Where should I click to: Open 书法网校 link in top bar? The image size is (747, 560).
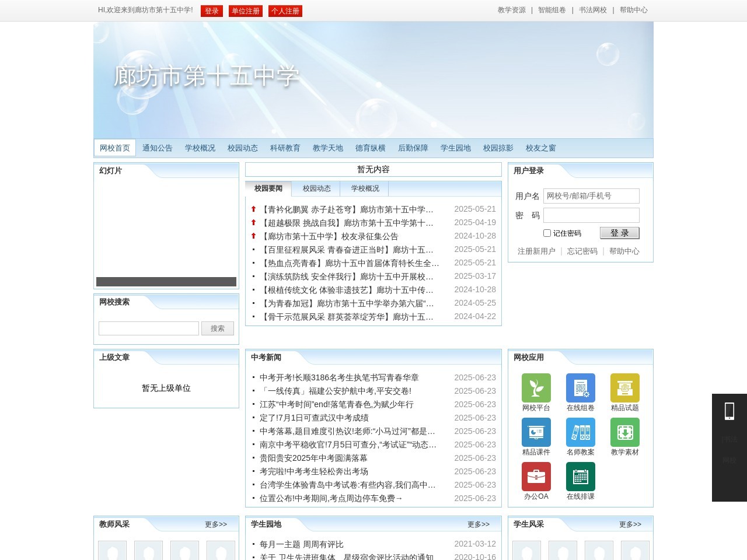click(593, 10)
